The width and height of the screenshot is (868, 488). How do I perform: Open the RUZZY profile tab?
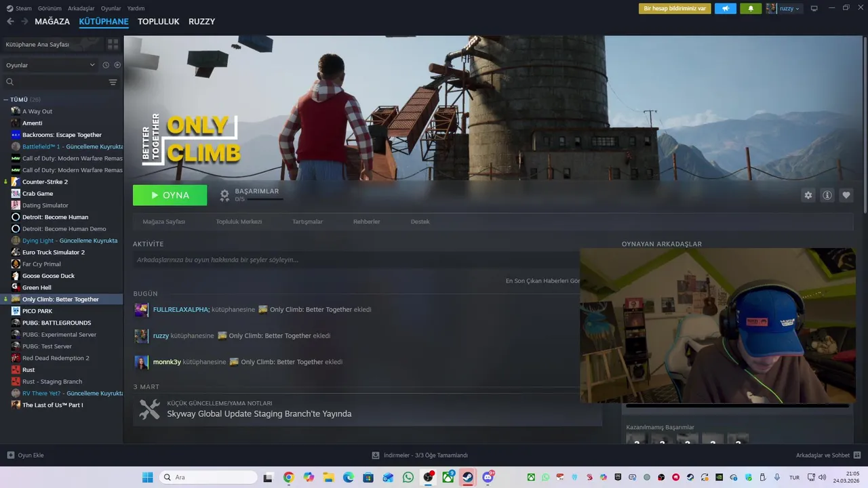(x=202, y=22)
